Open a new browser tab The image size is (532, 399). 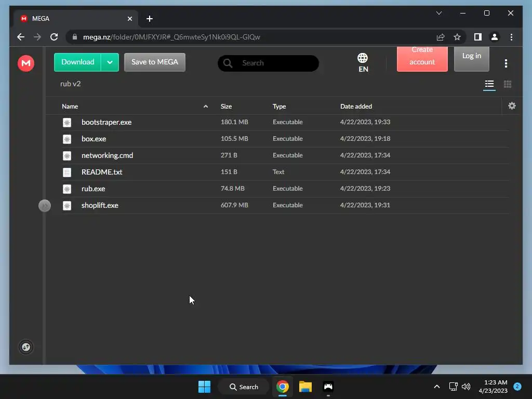pos(149,19)
